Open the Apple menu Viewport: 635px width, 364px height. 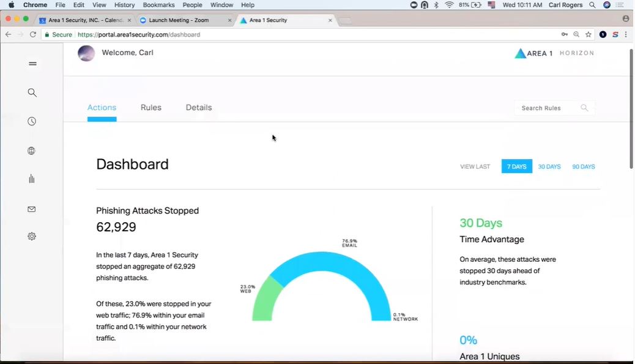12,5
